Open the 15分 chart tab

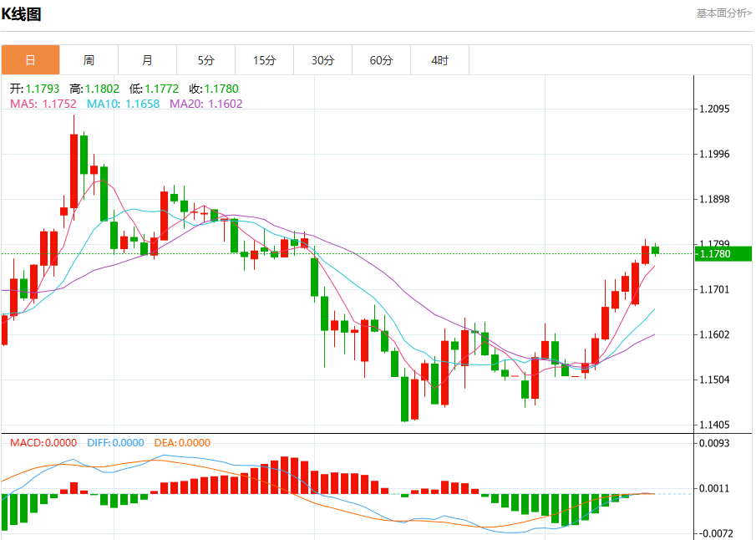pos(264,60)
